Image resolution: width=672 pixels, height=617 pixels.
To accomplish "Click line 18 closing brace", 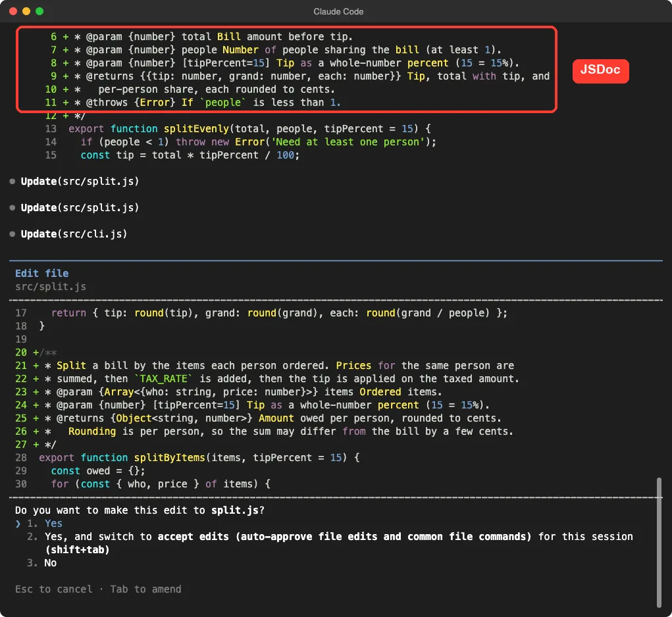I will [x=41, y=326].
